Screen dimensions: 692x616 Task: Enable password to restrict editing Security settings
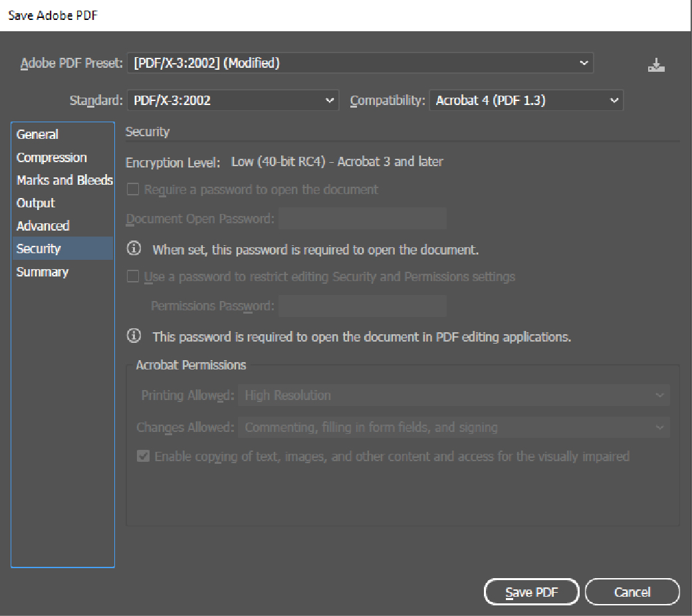[133, 276]
